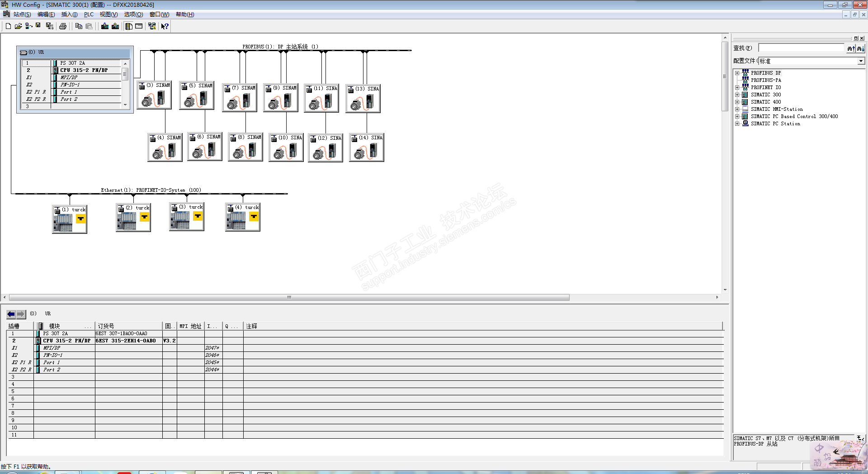Click the address overview toolbar icon

tap(139, 26)
